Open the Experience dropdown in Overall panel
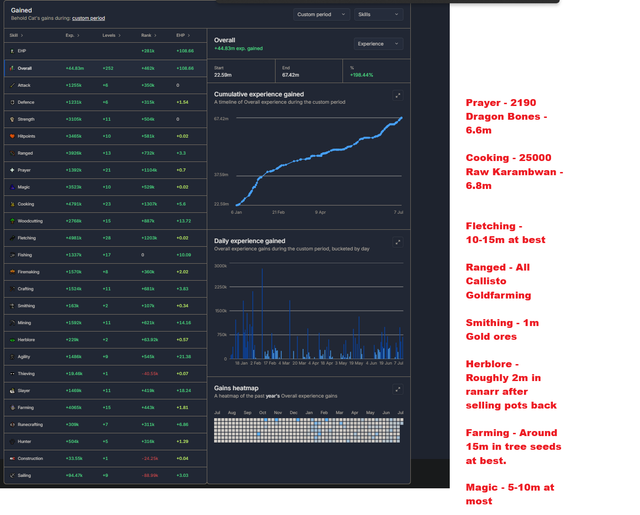Screen dimensions: 640x515 (x=378, y=44)
